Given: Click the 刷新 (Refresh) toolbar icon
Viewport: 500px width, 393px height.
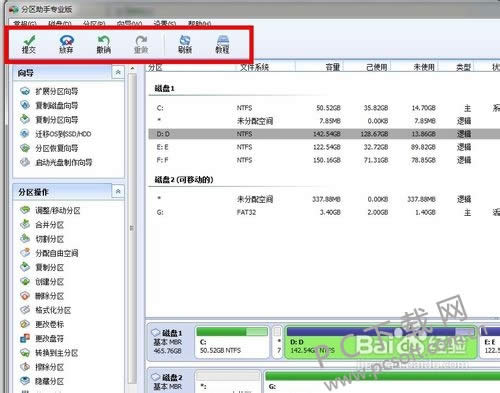Looking at the screenshot, I should [x=185, y=45].
